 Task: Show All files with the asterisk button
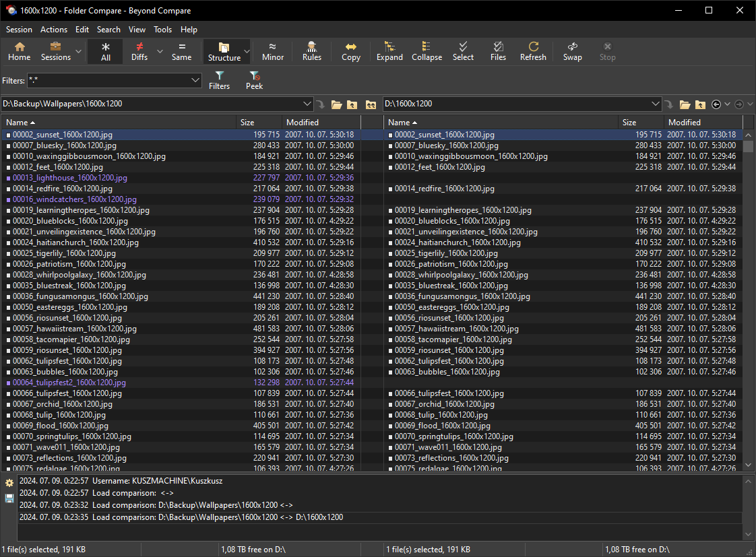106,52
